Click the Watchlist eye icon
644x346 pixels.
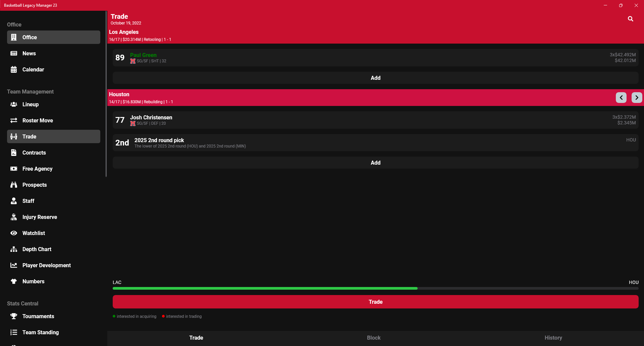coord(14,233)
